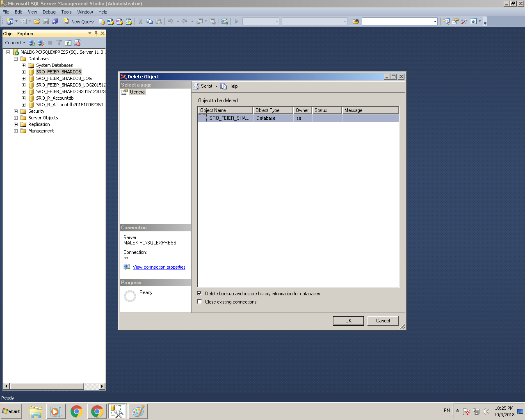Expand the Management folder node
The width and height of the screenshot is (525, 420).
point(16,131)
